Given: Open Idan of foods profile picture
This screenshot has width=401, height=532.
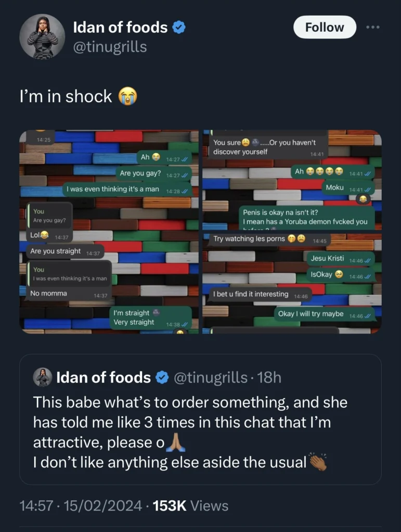Looking at the screenshot, I should click(x=42, y=36).
